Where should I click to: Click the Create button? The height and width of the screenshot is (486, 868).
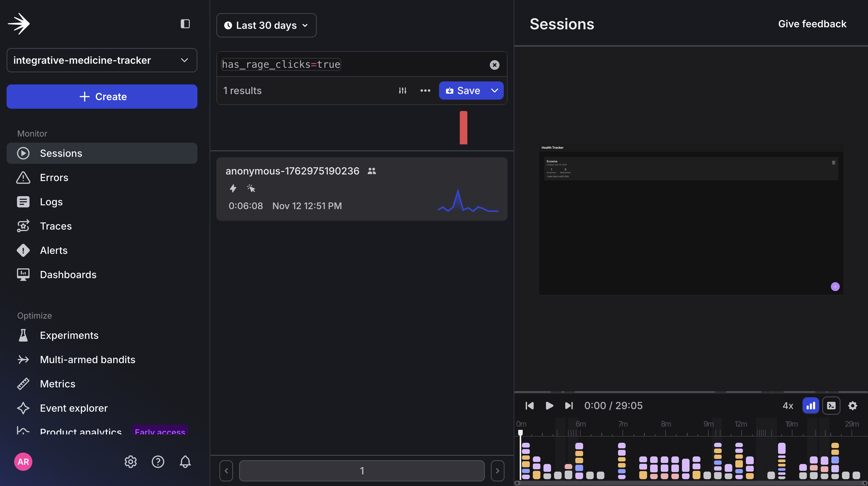pyautogui.click(x=102, y=97)
